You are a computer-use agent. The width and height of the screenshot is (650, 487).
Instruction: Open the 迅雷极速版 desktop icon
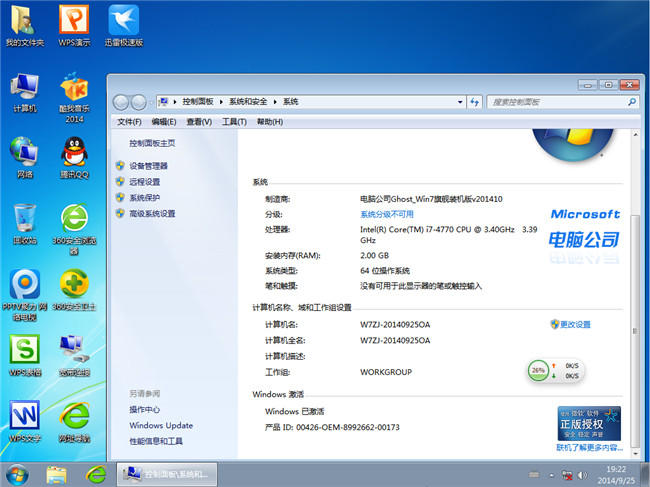(x=124, y=26)
